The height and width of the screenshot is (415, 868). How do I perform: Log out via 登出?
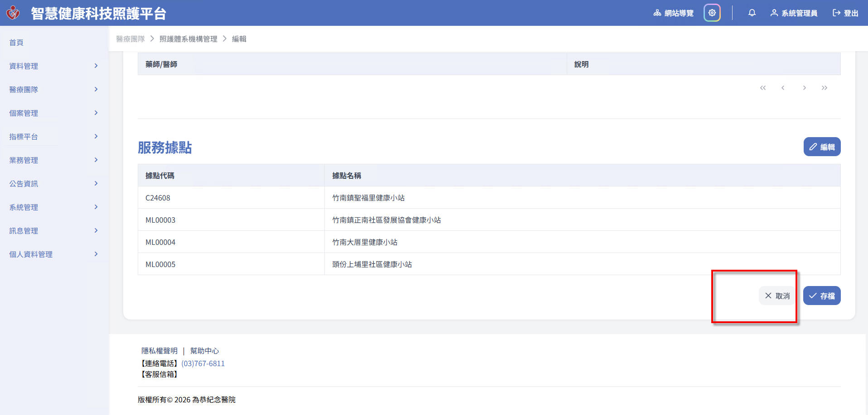[x=845, y=13]
